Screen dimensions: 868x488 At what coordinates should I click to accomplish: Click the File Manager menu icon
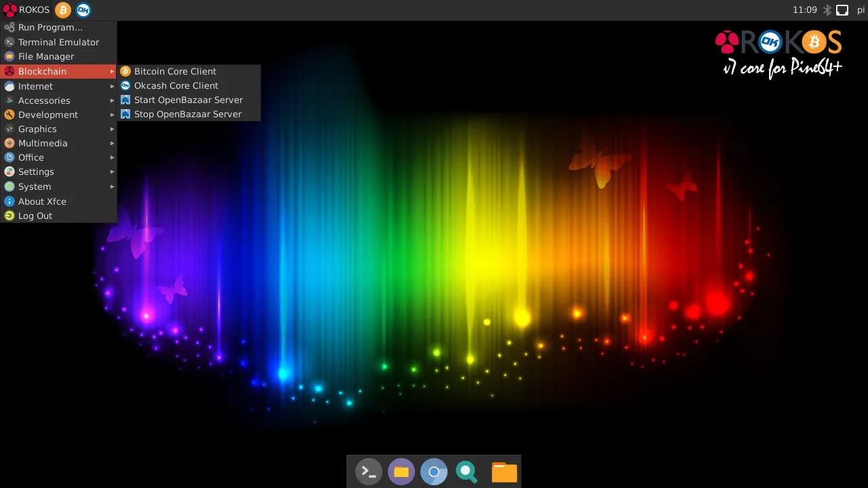[x=9, y=56]
